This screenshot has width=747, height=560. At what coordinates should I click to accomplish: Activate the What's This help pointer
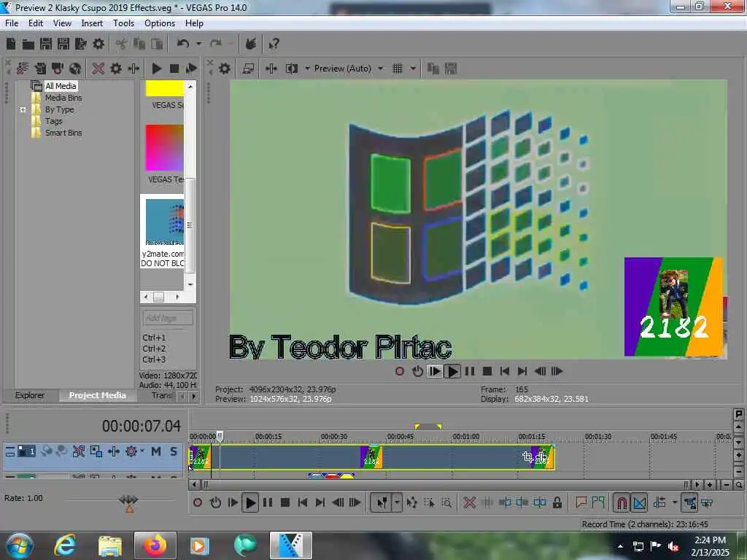[274, 44]
